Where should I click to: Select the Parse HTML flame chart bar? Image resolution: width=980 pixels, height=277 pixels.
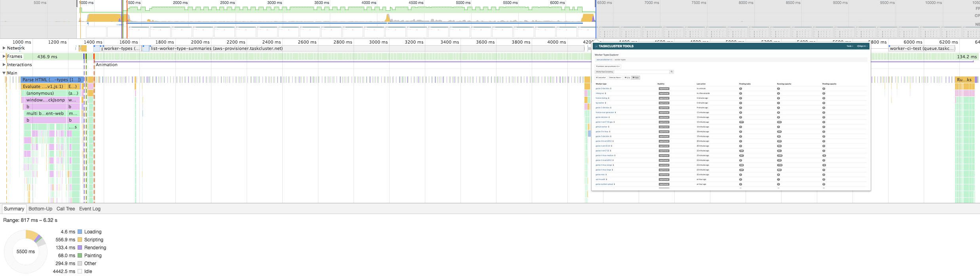[51, 80]
